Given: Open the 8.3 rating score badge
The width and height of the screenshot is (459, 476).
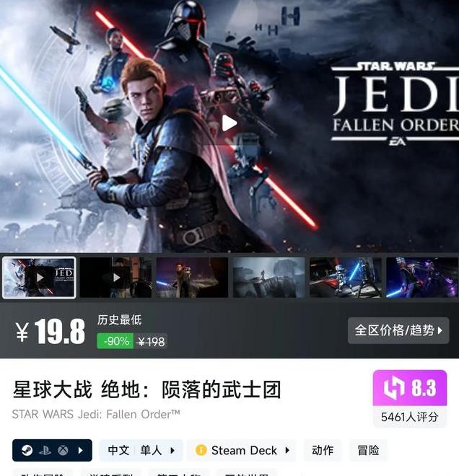Looking at the screenshot, I should click(410, 388).
